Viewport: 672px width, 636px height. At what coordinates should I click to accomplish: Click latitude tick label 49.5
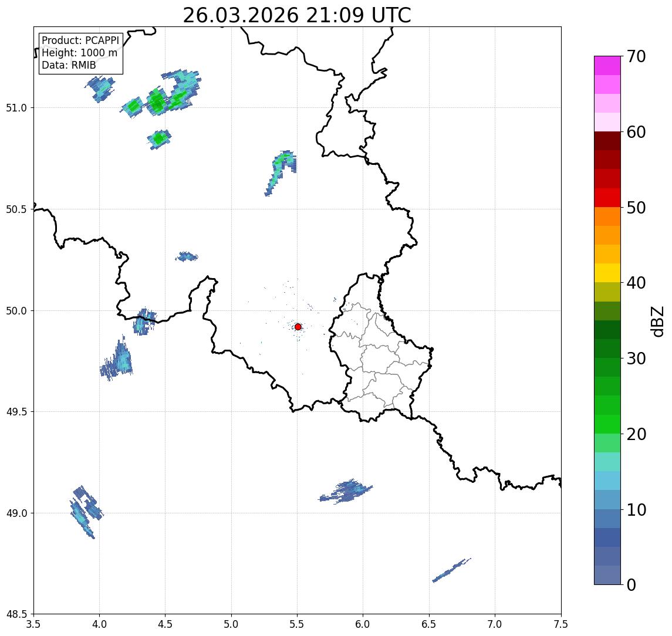(16, 412)
